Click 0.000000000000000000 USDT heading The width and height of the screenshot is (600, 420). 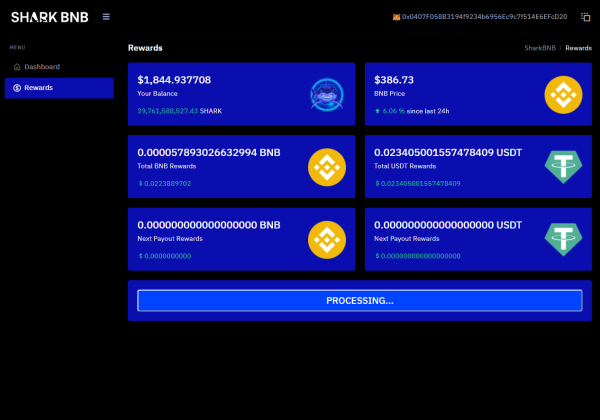coord(448,225)
